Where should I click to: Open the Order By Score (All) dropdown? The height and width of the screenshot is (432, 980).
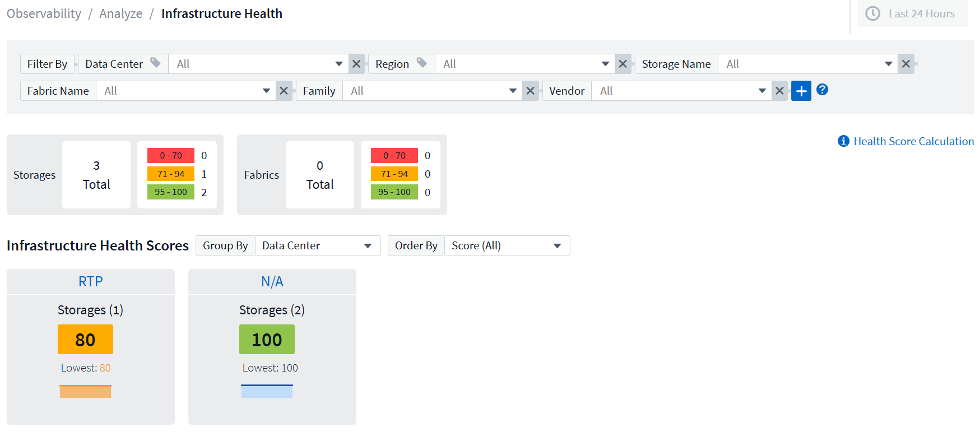click(x=507, y=245)
